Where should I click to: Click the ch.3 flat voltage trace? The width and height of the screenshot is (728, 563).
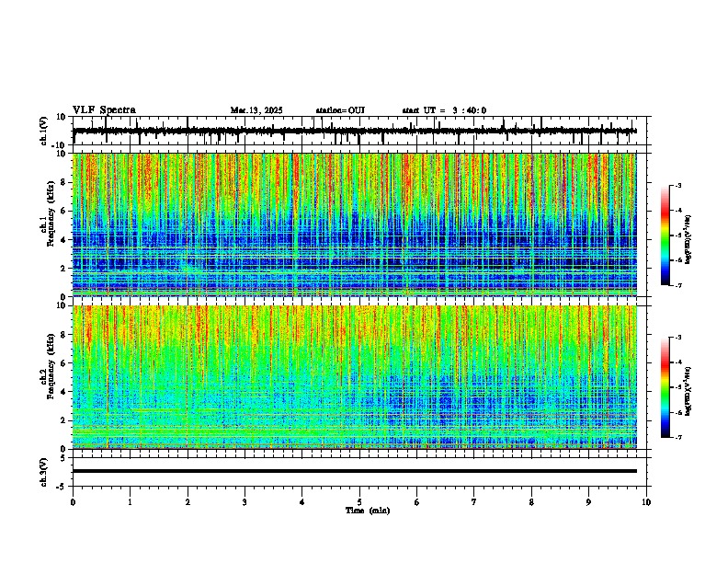(x=354, y=471)
